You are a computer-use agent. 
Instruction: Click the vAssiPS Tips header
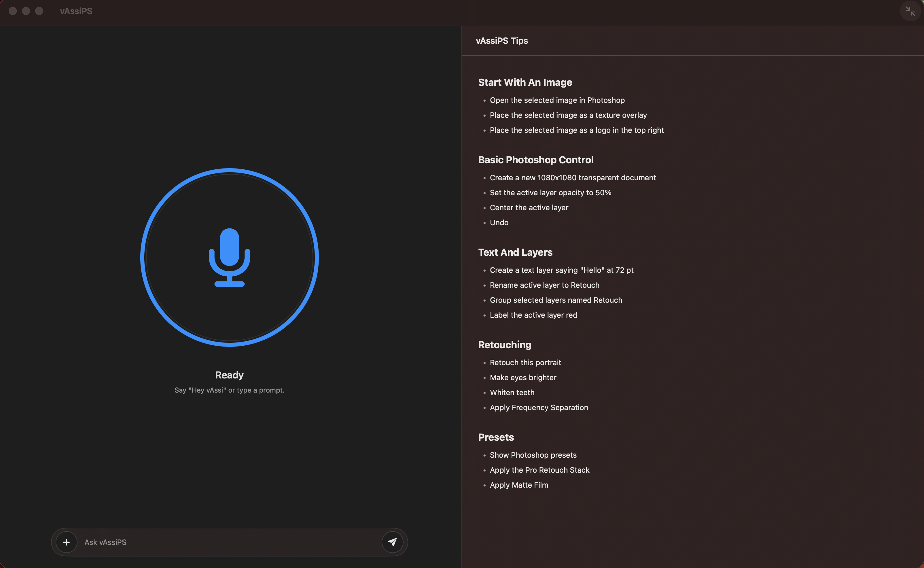pyautogui.click(x=502, y=41)
